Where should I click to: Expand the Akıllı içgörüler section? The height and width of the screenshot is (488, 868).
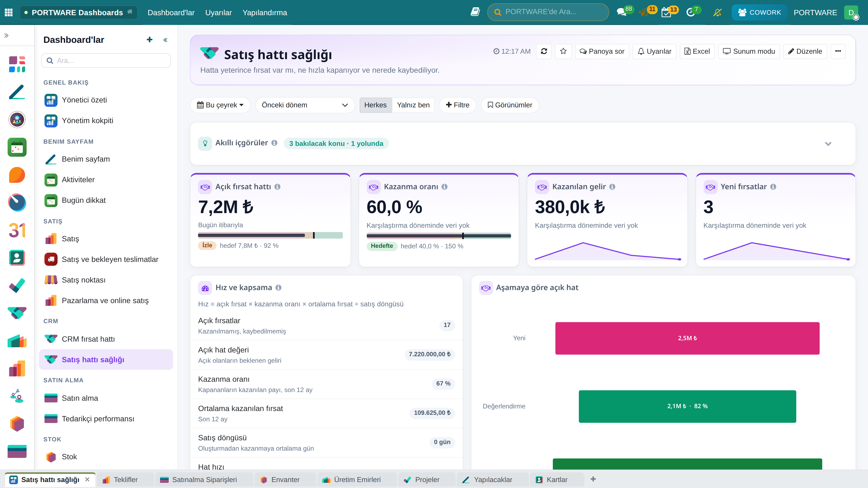[x=828, y=144]
